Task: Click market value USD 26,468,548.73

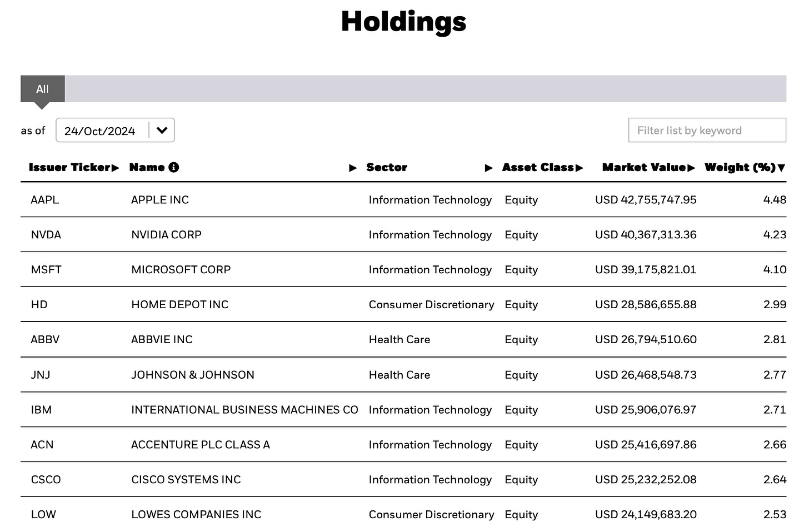Action: click(x=646, y=375)
